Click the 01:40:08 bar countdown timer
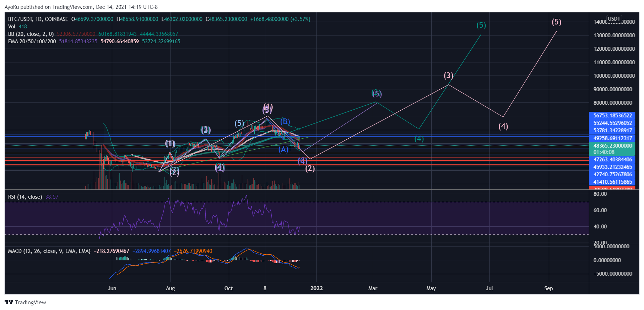 tap(604, 152)
